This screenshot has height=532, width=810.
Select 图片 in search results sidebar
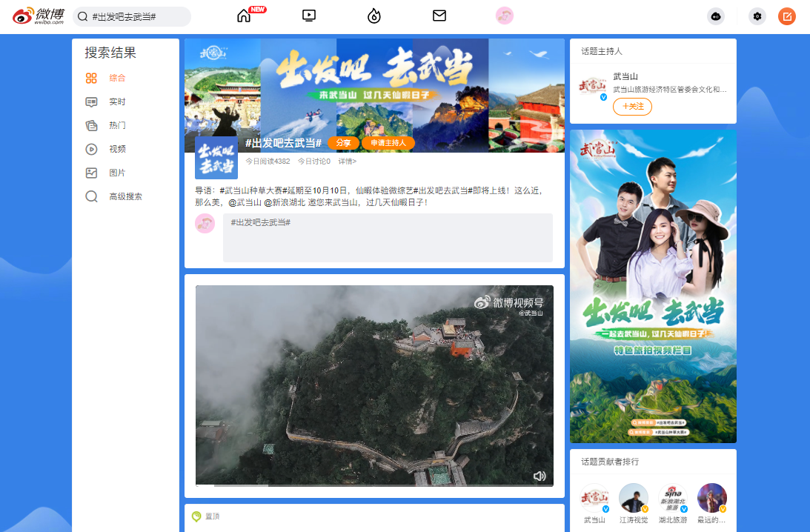[117, 173]
